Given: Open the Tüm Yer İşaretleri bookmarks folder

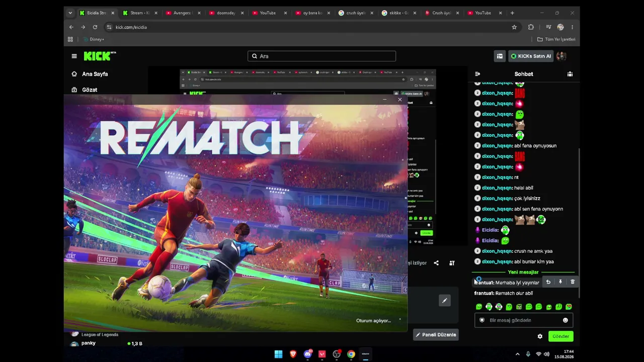Looking at the screenshot, I should 556,39.
